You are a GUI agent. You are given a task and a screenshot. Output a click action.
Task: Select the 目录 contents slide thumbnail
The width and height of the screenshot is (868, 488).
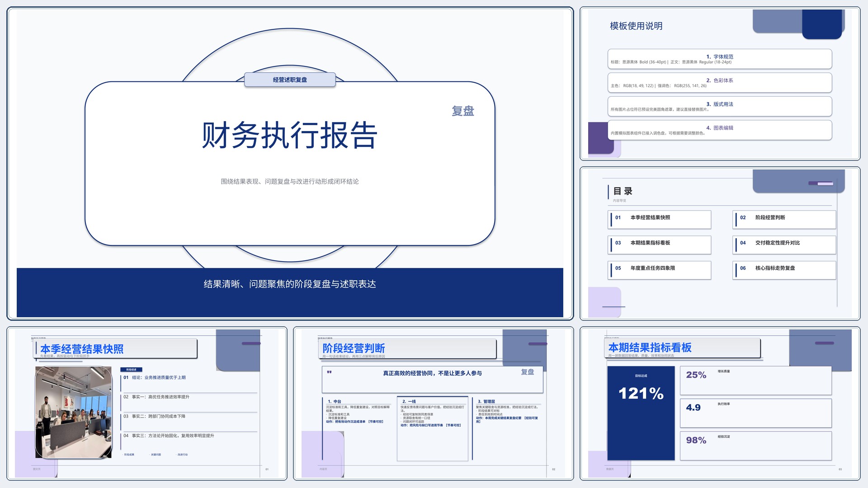click(720, 244)
